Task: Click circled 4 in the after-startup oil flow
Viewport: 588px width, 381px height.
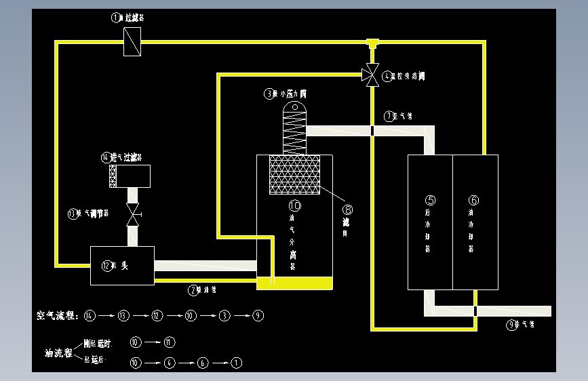Action: [x=170, y=363]
